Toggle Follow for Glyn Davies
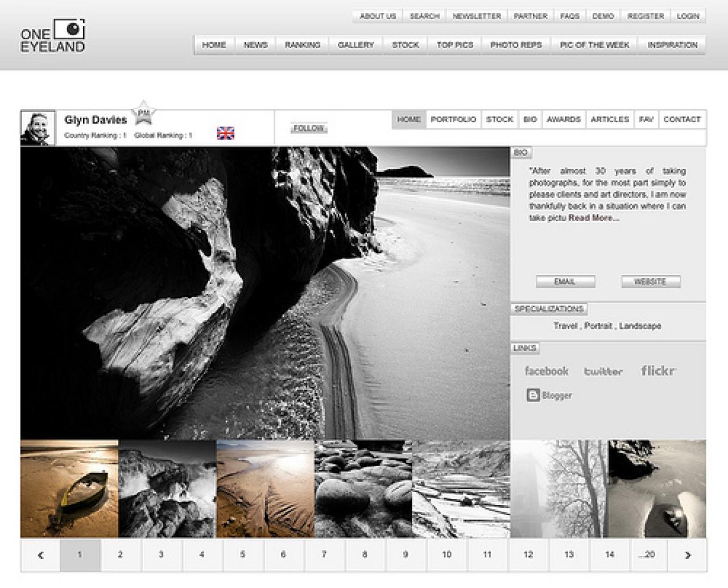The image size is (728, 588). (309, 128)
